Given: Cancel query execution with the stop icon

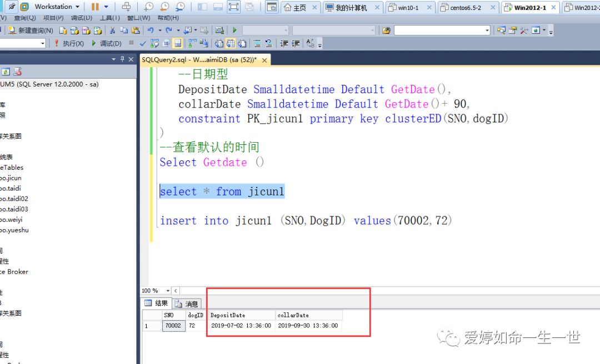Looking at the screenshot, I should [x=131, y=43].
